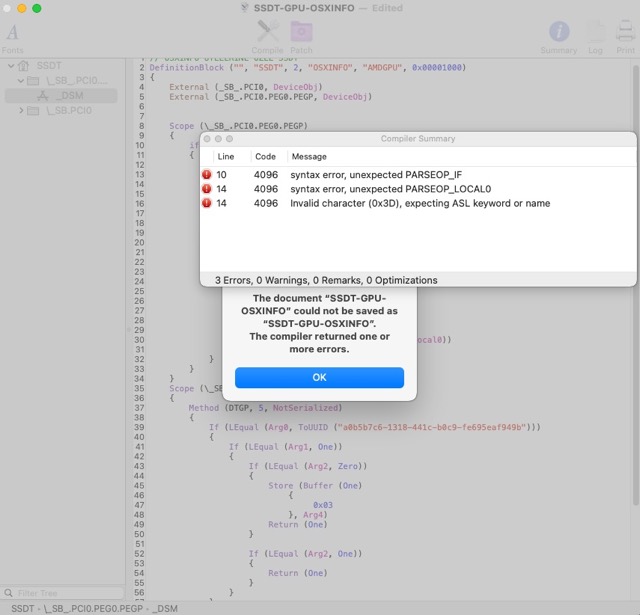This screenshot has width=640, height=615.
Task: Open the Patch tool
Action: 301,36
